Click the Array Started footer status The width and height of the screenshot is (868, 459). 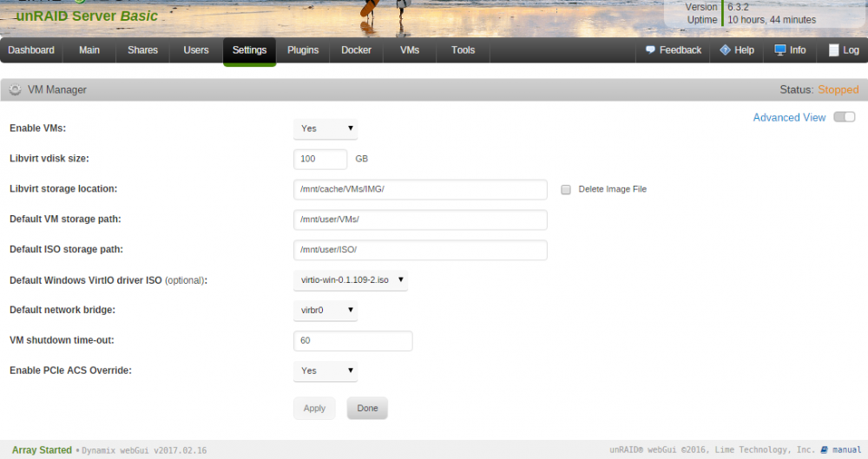tap(42, 450)
